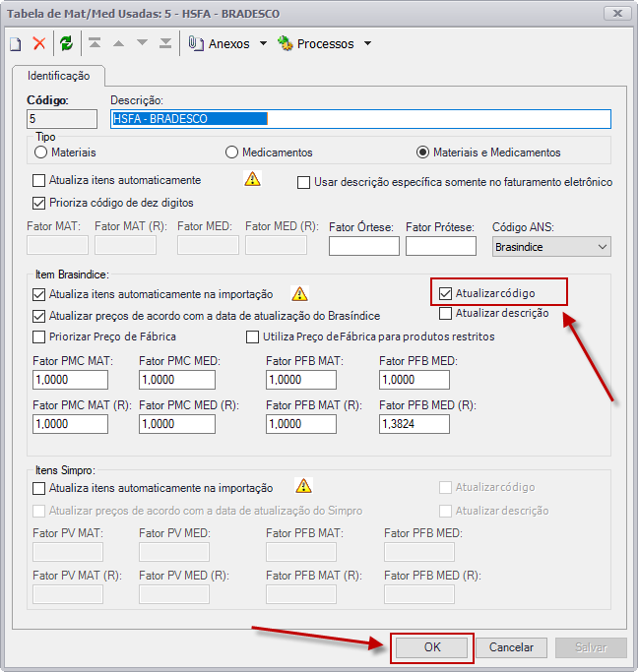Click the Fator PFB MED field in Brasindice
Image resolution: width=638 pixels, height=672 pixels.
[415, 380]
